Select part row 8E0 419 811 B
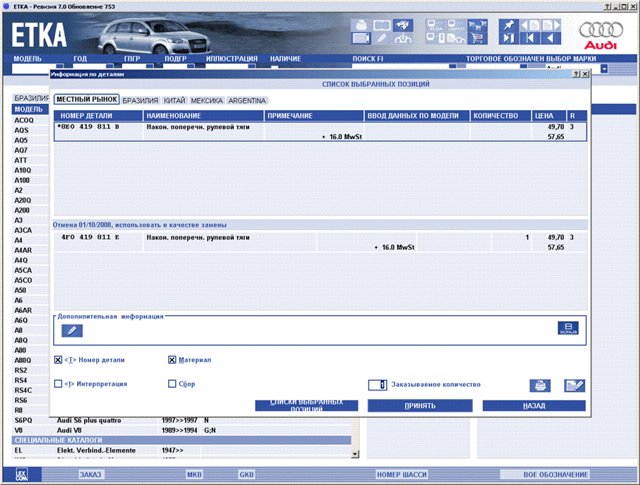 320,131
